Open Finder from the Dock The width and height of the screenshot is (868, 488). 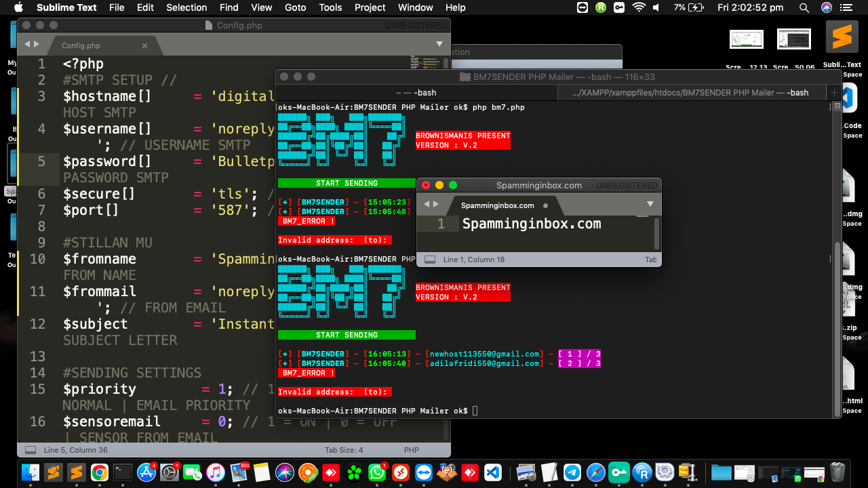[31, 472]
